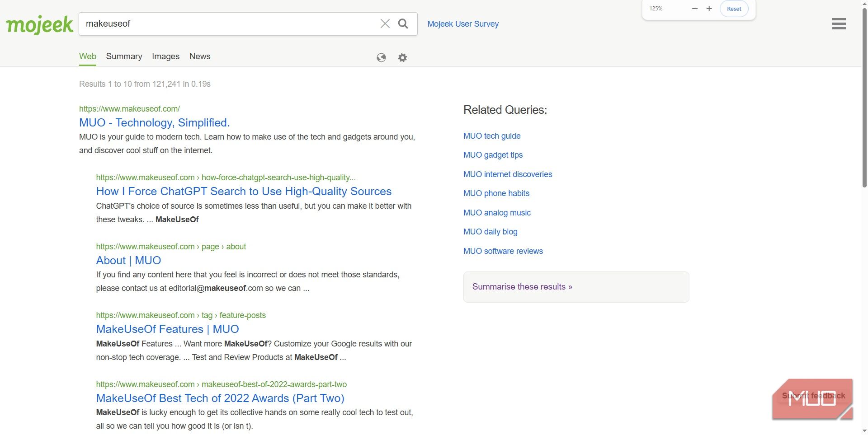Open MakeUseOf Features | MUO result
The width and height of the screenshot is (868, 435).
click(x=167, y=329)
